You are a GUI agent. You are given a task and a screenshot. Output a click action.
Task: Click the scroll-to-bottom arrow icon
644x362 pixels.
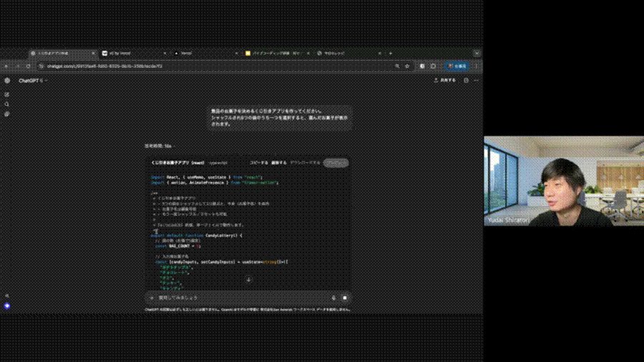coord(249,280)
